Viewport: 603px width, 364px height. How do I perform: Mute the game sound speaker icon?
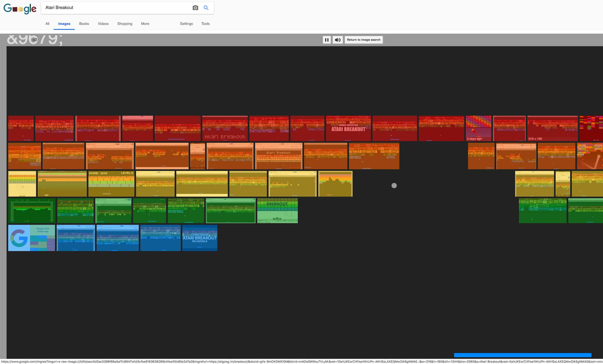(338, 40)
